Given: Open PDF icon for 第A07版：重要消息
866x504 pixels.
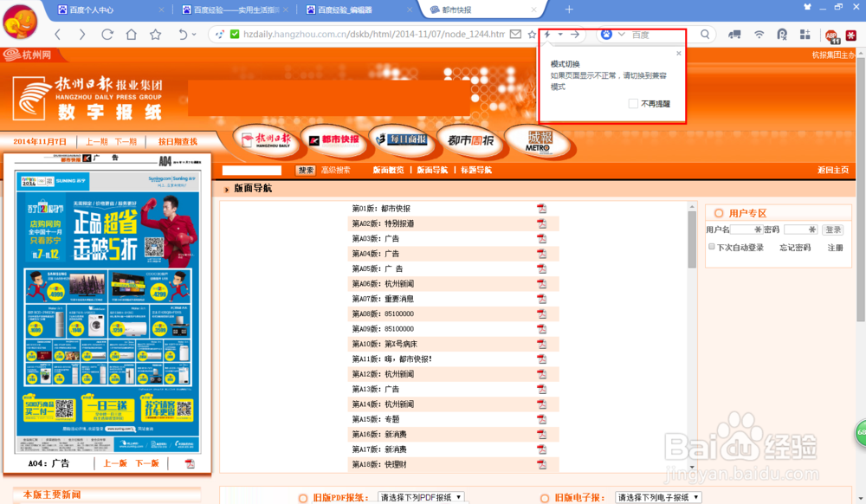Looking at the screenshot, I should pos(542,299).
